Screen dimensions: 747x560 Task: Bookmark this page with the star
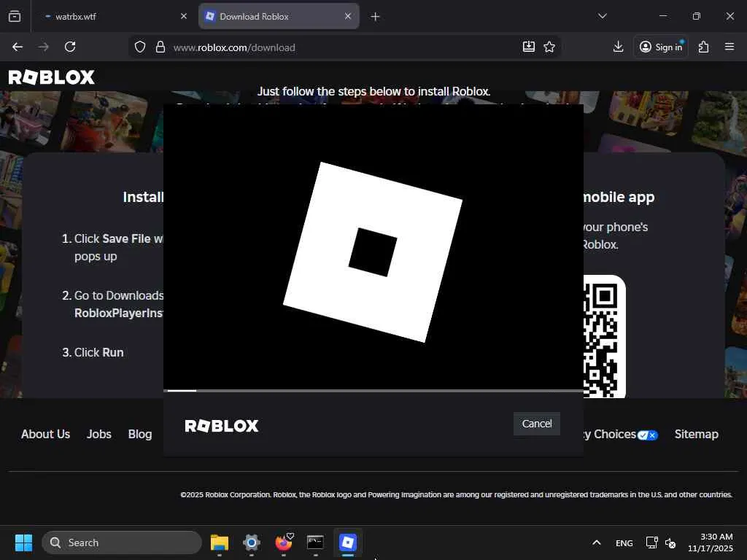click(x=549, y=47)
